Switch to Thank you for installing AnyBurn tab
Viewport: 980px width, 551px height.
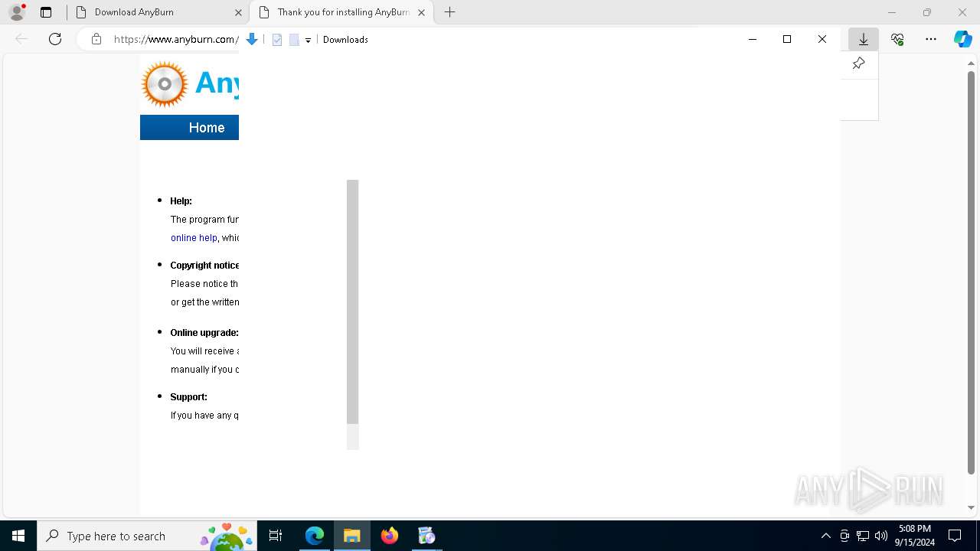point(343,12)
